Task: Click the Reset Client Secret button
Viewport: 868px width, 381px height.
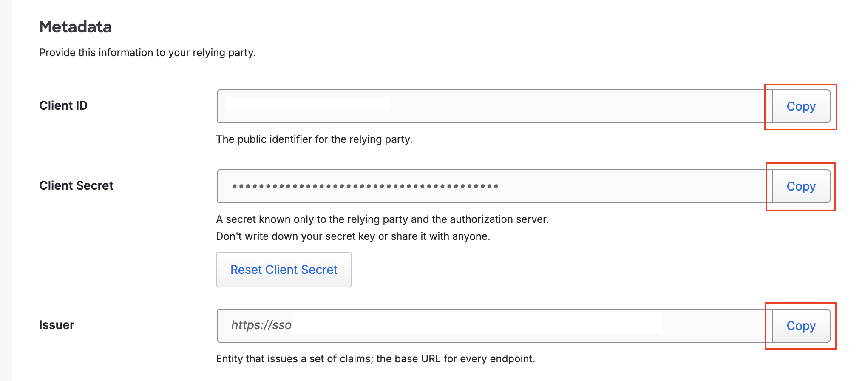Action: click(x=284, y=269)
